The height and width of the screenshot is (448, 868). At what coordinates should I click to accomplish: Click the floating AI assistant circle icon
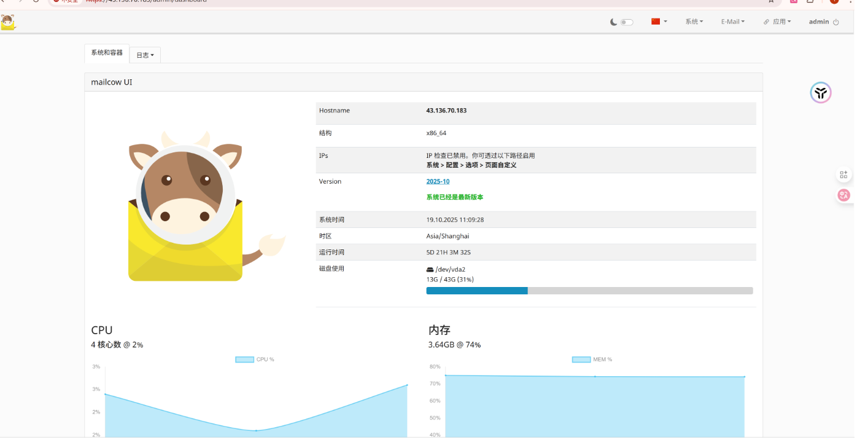(x=821, y=92)
